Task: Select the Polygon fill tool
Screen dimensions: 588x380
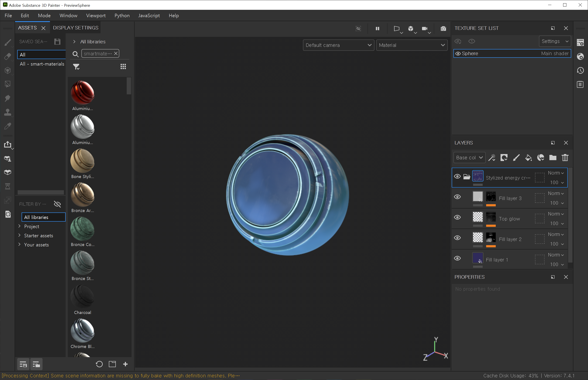Action: 8,84
